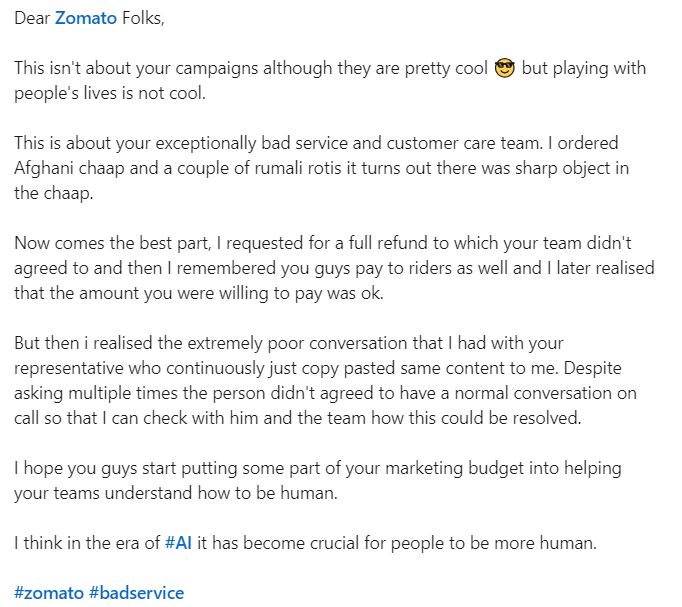This screenshot has height=607, width=682.
Task: Click the line starting 'This is about your exceptionally'
Action: [x=316, y=143]
